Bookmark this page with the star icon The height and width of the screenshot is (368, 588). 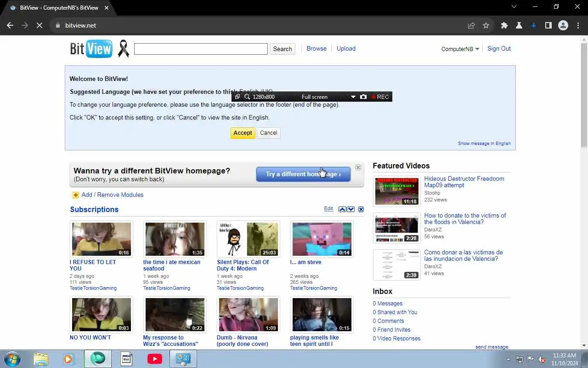(486, 25)
